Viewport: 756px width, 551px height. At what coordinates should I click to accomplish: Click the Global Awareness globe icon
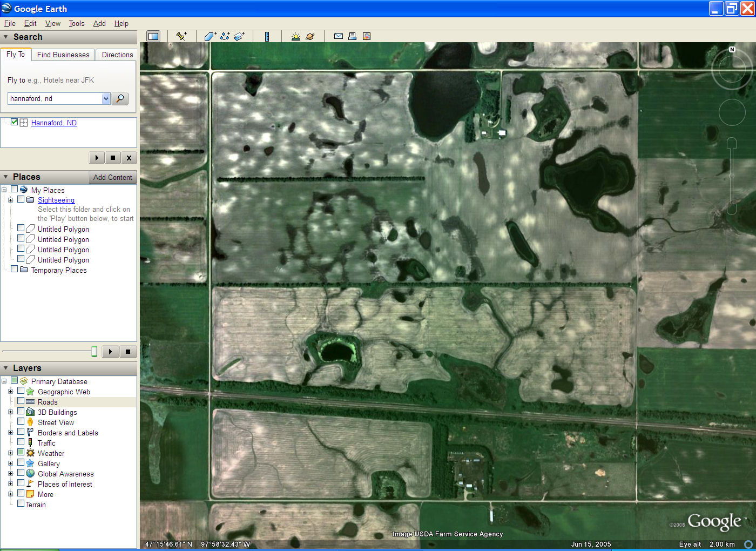[x=30, y=474]
